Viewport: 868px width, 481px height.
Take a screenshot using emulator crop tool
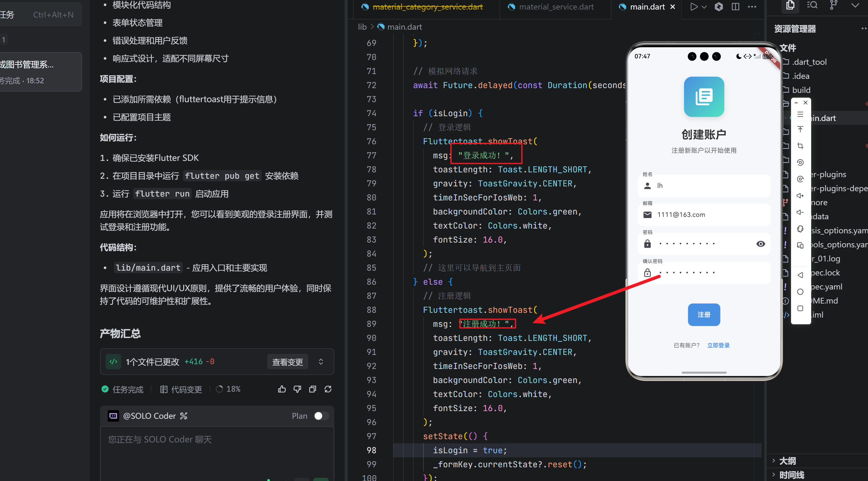[x=801, y=146]
